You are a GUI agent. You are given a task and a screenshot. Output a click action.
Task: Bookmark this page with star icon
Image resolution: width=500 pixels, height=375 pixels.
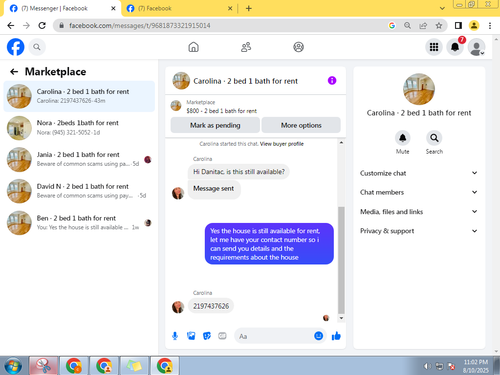(439, 25)
